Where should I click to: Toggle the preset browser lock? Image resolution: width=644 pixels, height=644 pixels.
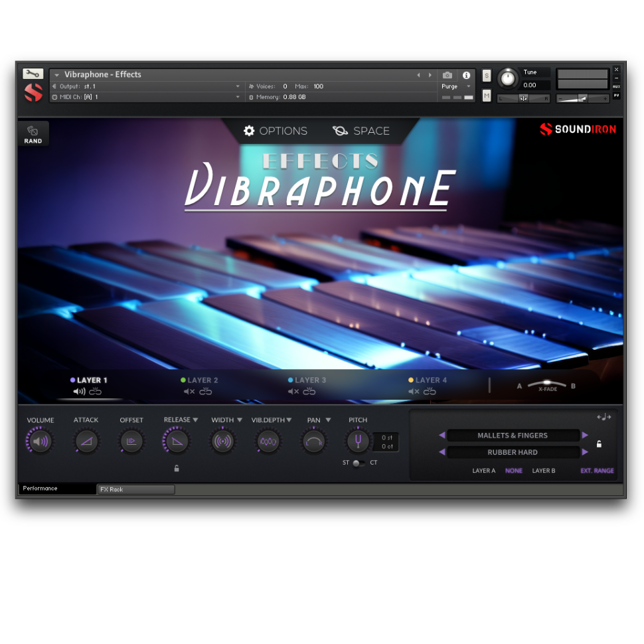(599, 444)
